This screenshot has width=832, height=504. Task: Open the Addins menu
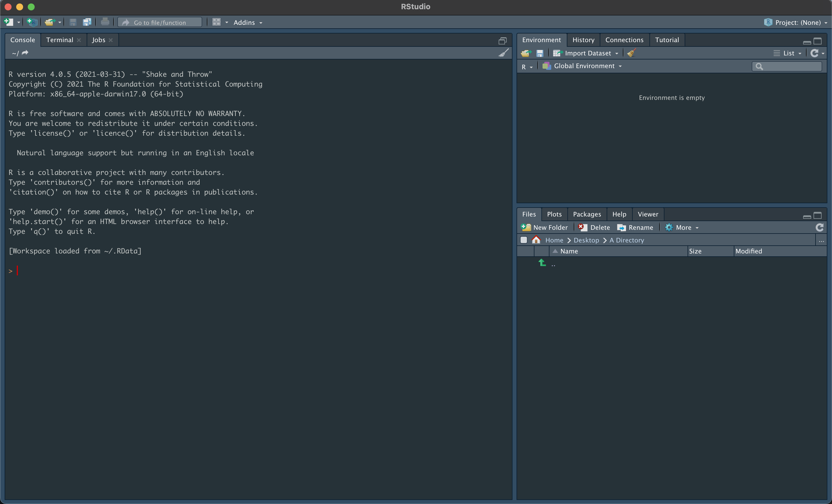click(248, 23)
